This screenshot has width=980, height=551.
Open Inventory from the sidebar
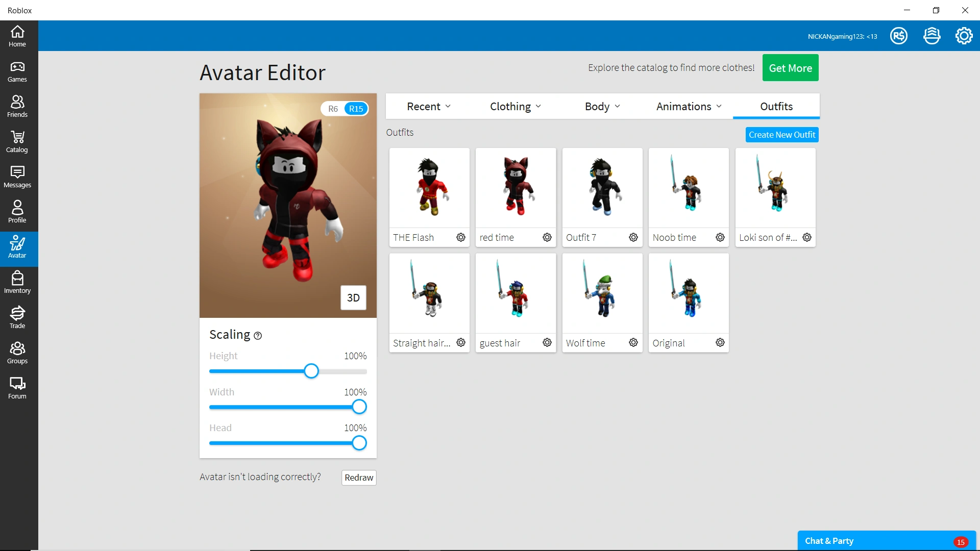[x=17, y=283]
